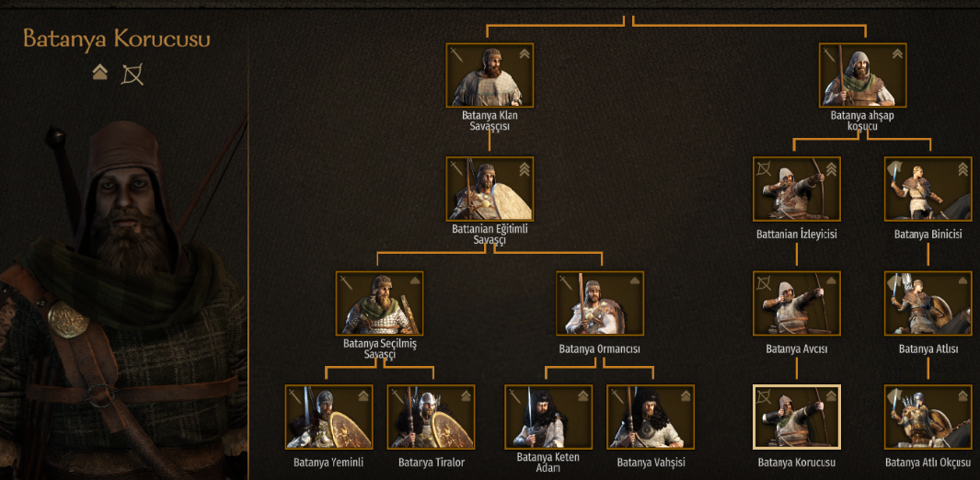Click the rank chevrons on Battanian Eğitimli Savaşçı card
Image resolution: width=980 pixels, height=480 pixels.
pyautogui.click(x=524, y=168)
